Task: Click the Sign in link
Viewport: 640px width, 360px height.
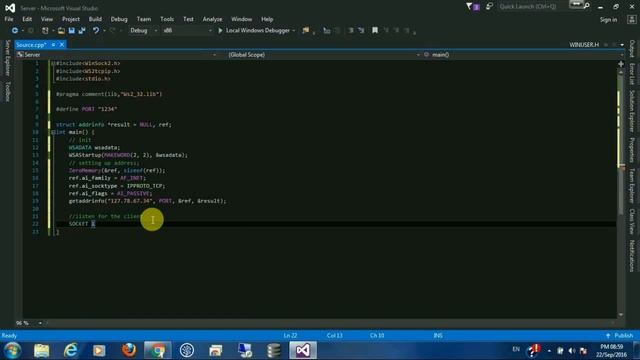Action: tap(608, 20)
